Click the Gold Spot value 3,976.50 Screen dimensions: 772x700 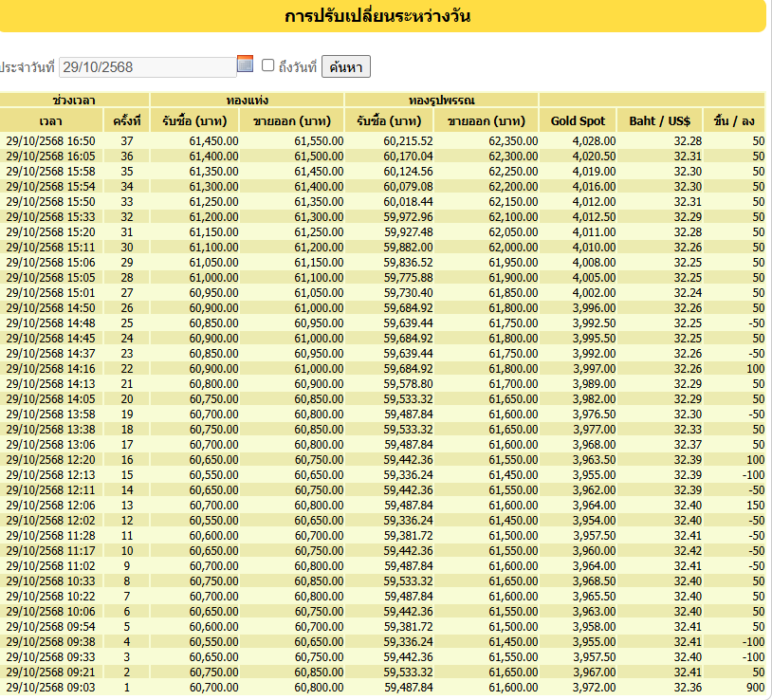point(594,414)
